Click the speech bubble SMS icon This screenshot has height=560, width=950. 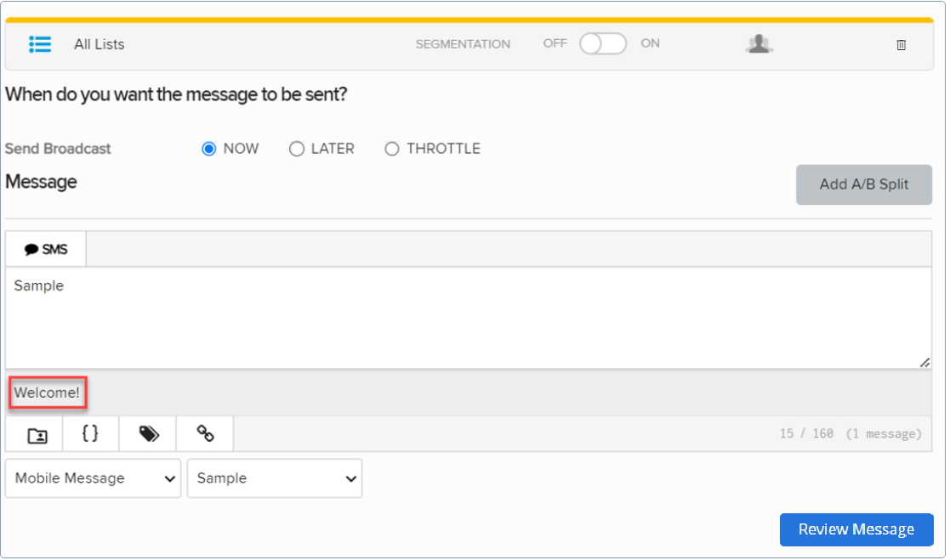[x=31, y=250]
